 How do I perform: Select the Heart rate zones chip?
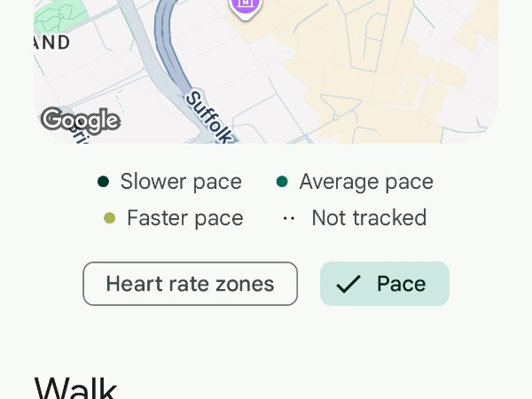pos(190,284)
